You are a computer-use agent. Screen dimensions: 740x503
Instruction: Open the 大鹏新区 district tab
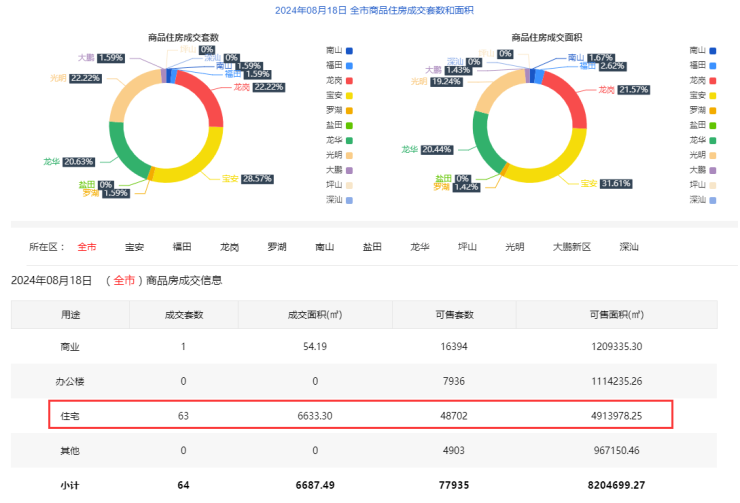(x=572, y=246)
